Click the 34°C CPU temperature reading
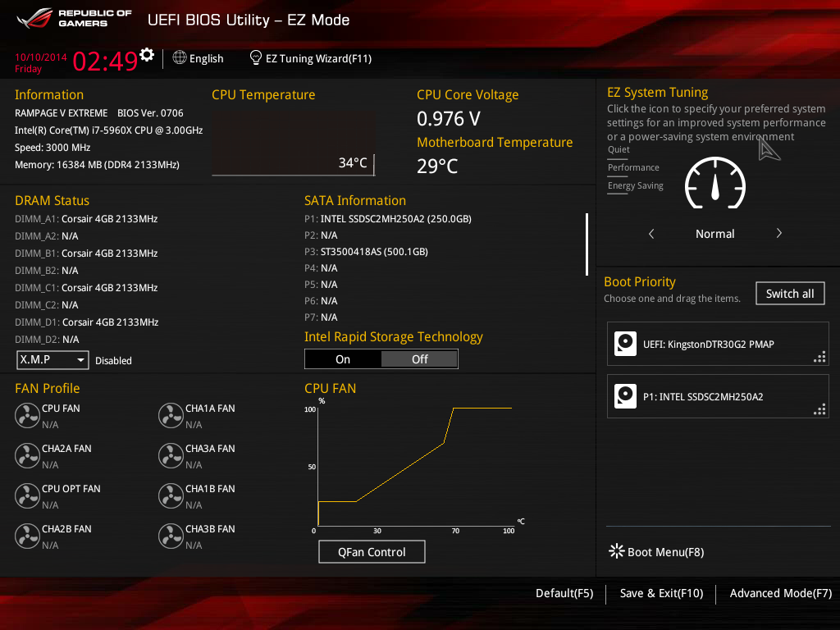Image resolution: width=840 pixels, height=630 pixels. (353, 163)
